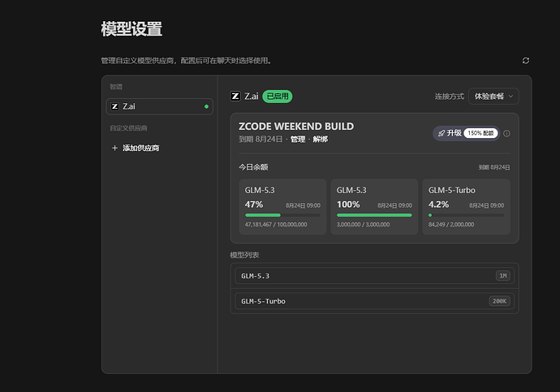Image resolution: width=560 pixels, height=392 pixels.
Task: Click the 解绑 unbind link
Action: coord(321,140)
